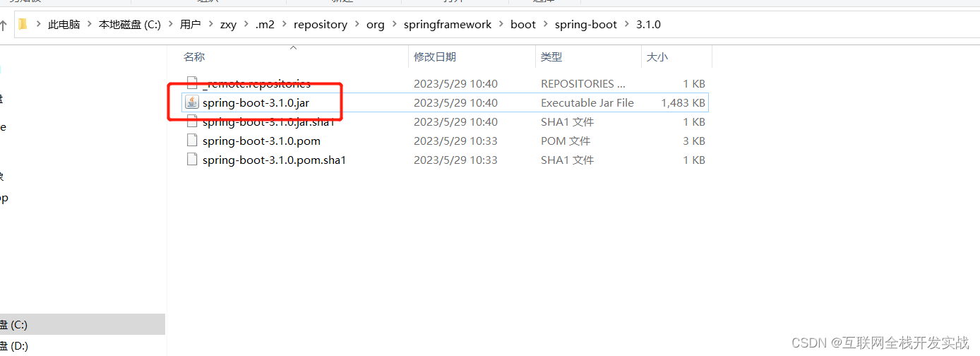Click the 3 KB size cell
The width and height of the screenshot is (980, 356).
pos(693,141)
